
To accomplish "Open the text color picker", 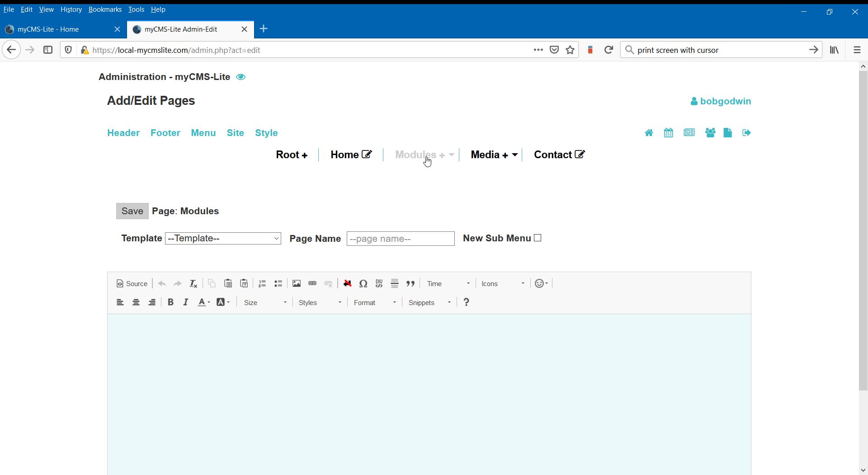I will tap(203, 303).
